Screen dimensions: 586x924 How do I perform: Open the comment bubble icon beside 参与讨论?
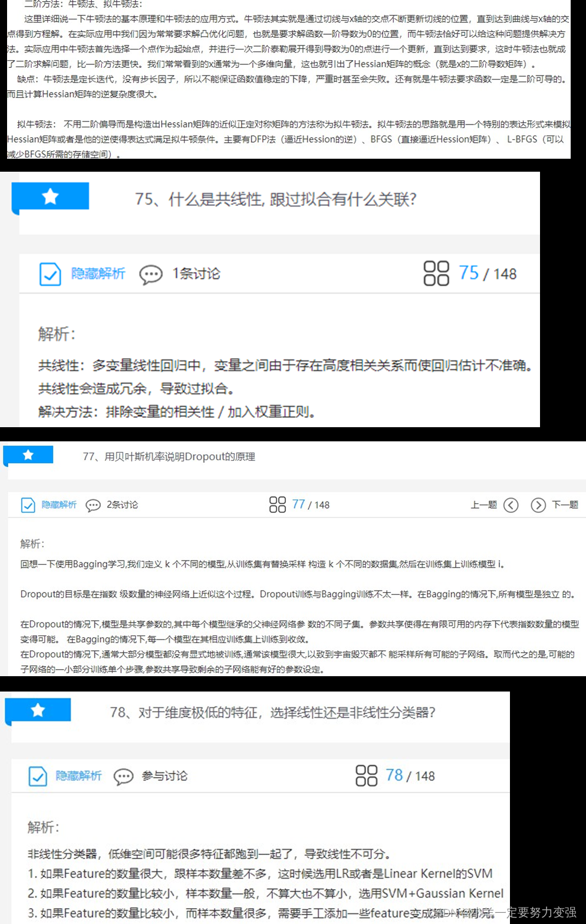click(124, 776)
